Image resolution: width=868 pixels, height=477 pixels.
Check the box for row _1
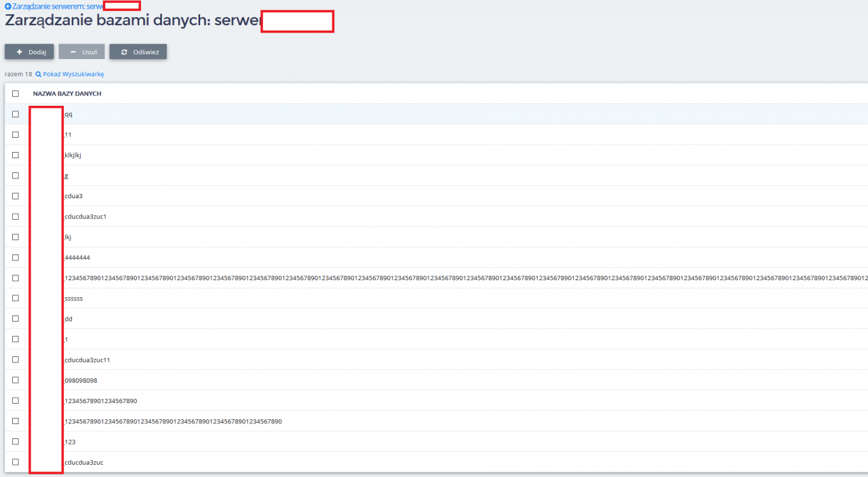[x=16, y=339]
